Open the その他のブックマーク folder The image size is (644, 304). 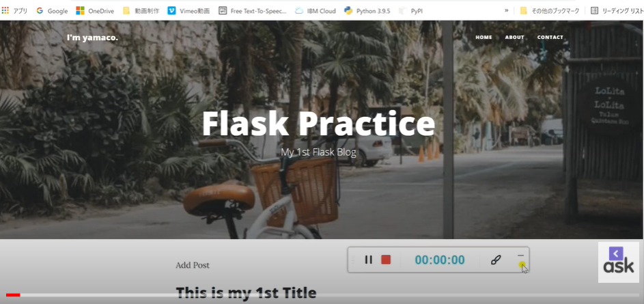pos(550,11)
